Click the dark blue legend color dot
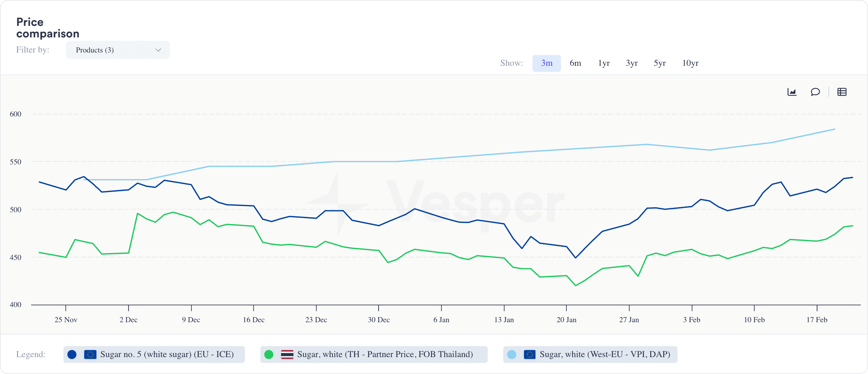Image resolution: width=868 pixels, height=374 pixels. (x=72, y=355)
